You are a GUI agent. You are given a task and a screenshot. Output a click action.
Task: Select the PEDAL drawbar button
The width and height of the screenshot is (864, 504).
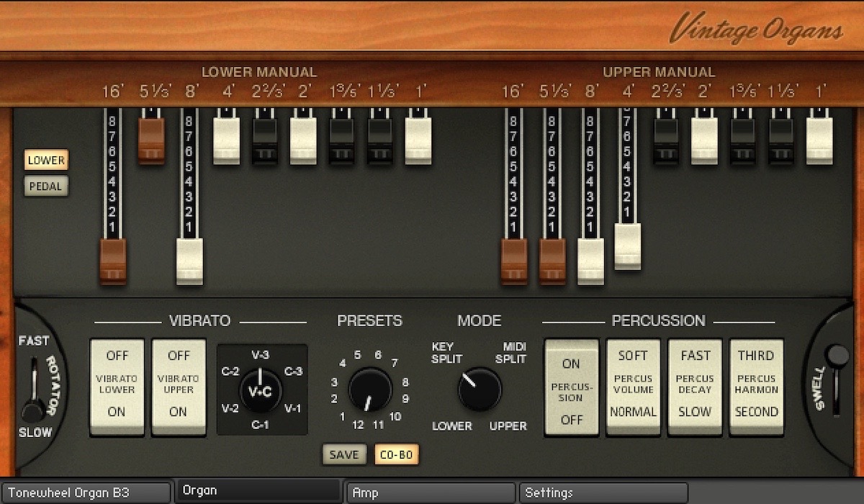click(47, 186)
